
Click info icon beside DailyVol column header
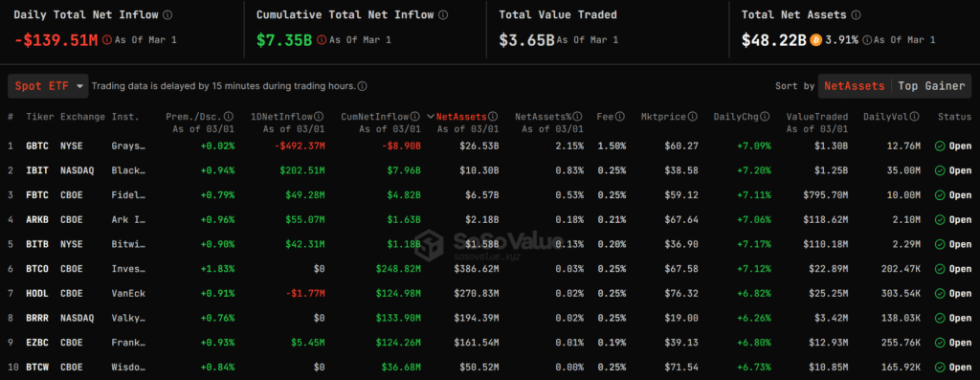(916, 116)
